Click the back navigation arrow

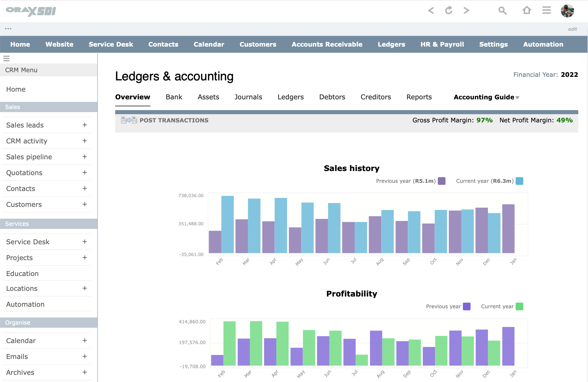point(431,10)
